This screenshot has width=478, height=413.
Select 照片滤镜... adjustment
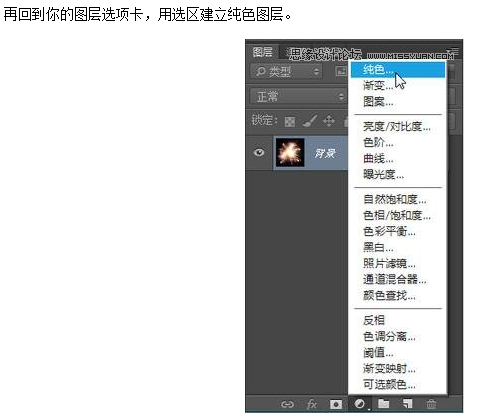point(398,263)
